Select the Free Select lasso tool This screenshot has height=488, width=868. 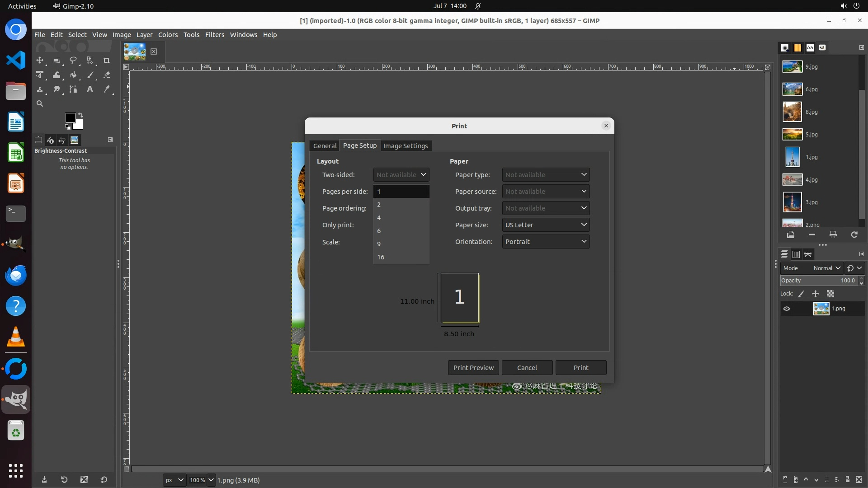point(73,60)
